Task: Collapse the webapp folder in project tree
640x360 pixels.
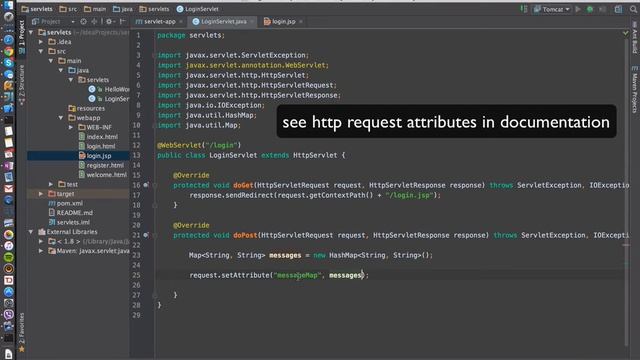Action: (x=61, y=118)
